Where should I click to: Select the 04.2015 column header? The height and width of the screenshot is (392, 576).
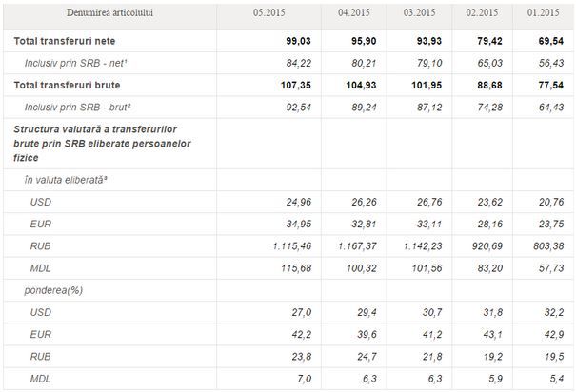pyautogui.click(x=354, y=13)
